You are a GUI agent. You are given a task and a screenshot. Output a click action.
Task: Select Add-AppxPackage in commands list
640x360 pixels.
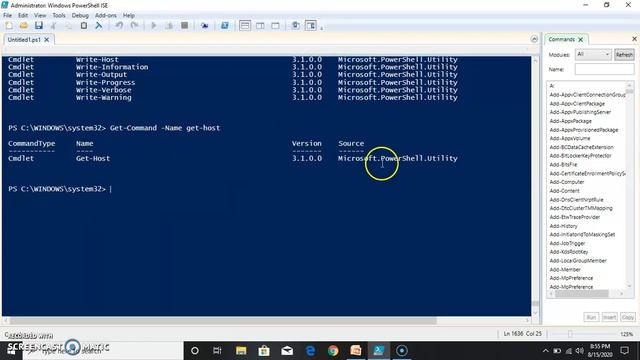click(570, 121)
